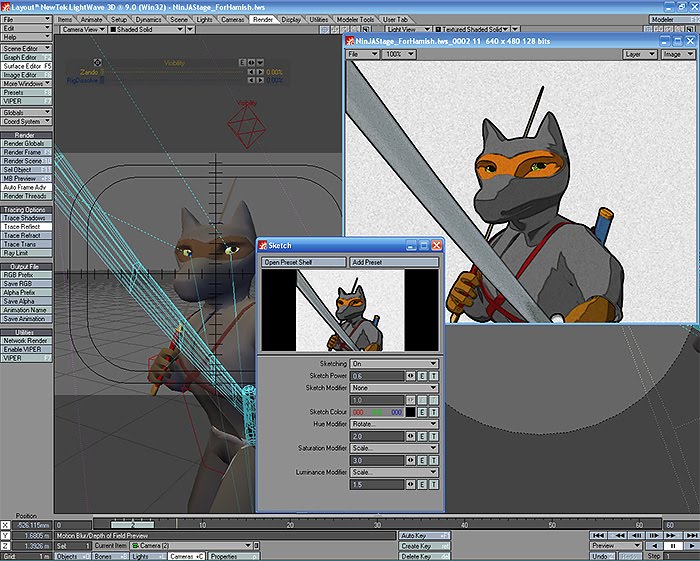Click the Sketch preset preview thumbnail
This screenshot has width=700, height=561.
(350, 310)
